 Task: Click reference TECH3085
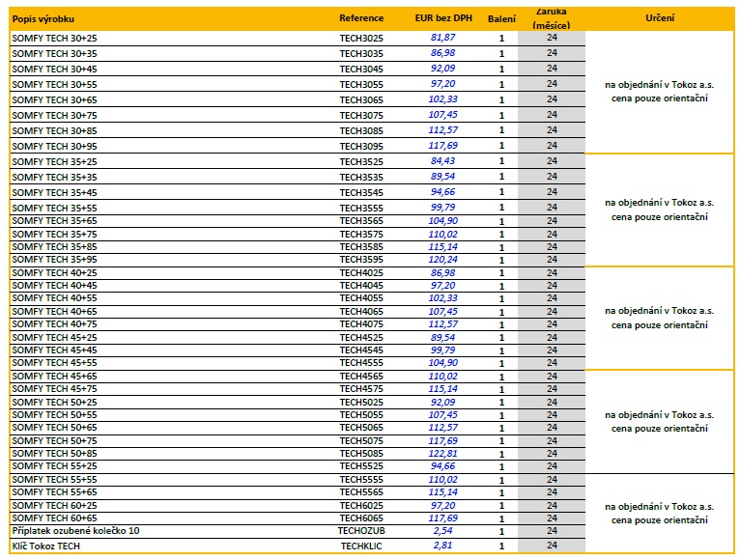pyautogui.click(x=361, y=131)
